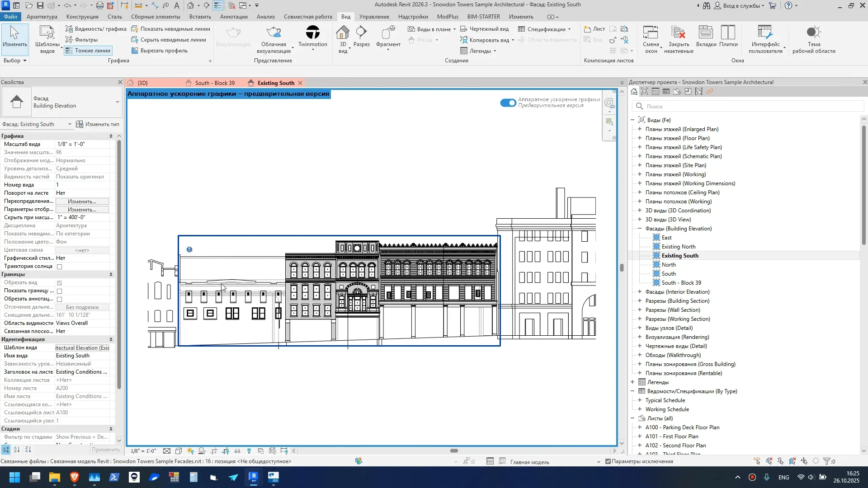Viewport: 868px width, 488px height.
Task: Arrange windows as Tiles (Плитки)
Action: click(728, 37)
